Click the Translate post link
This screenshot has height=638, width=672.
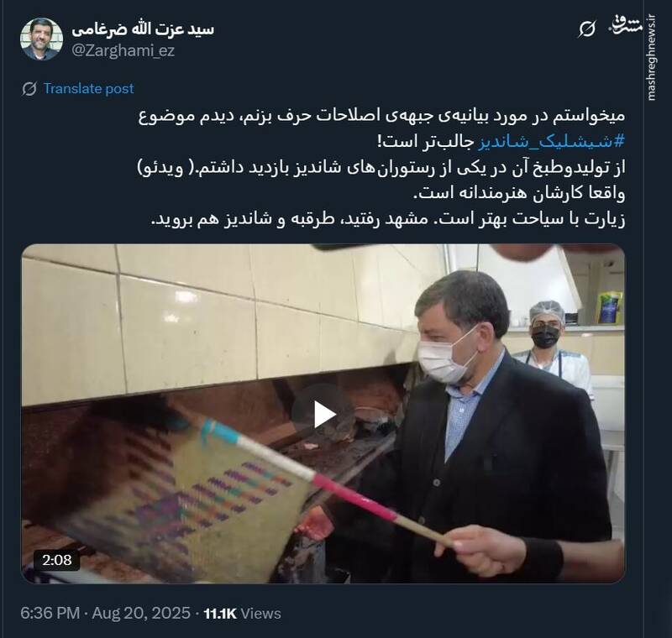pyautogui.click(x=89, y=89)
